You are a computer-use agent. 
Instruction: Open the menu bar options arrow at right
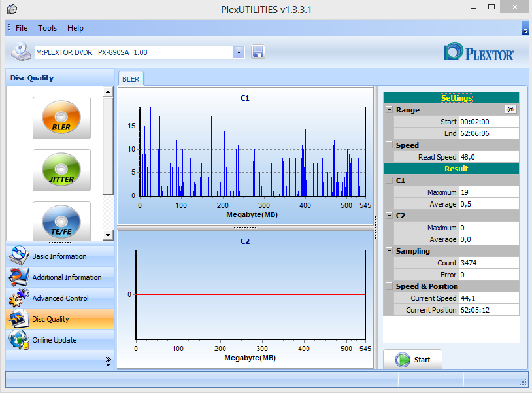click(525, 28)
